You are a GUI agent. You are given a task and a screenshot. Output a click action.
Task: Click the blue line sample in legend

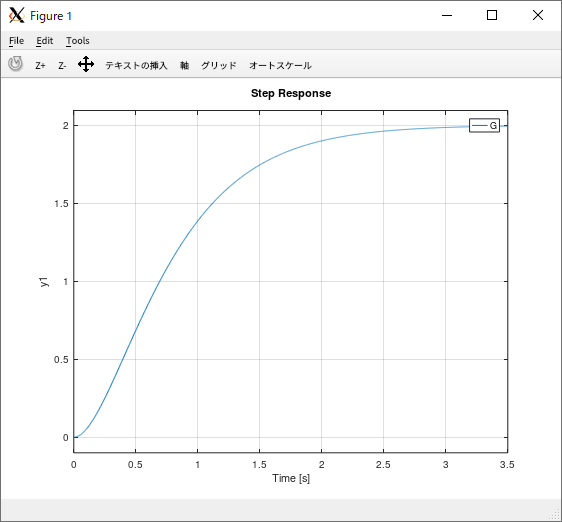pyautogui.click(x=480, y=125)
